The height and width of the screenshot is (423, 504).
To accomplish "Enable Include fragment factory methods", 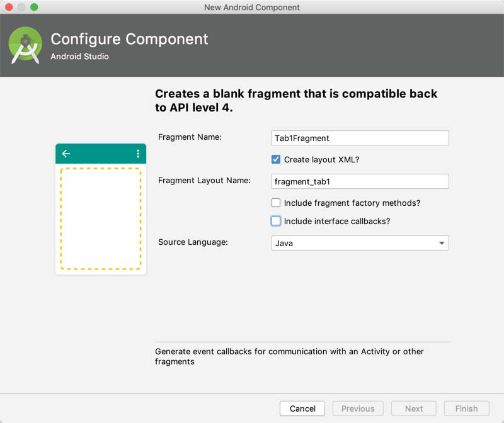I will (x=276, y=203).
